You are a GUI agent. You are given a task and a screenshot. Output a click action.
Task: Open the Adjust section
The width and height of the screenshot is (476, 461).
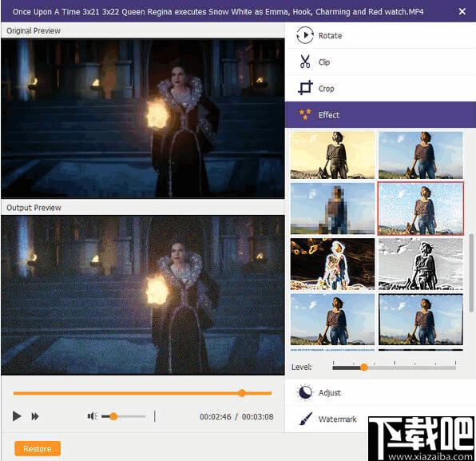coord(380,392)
